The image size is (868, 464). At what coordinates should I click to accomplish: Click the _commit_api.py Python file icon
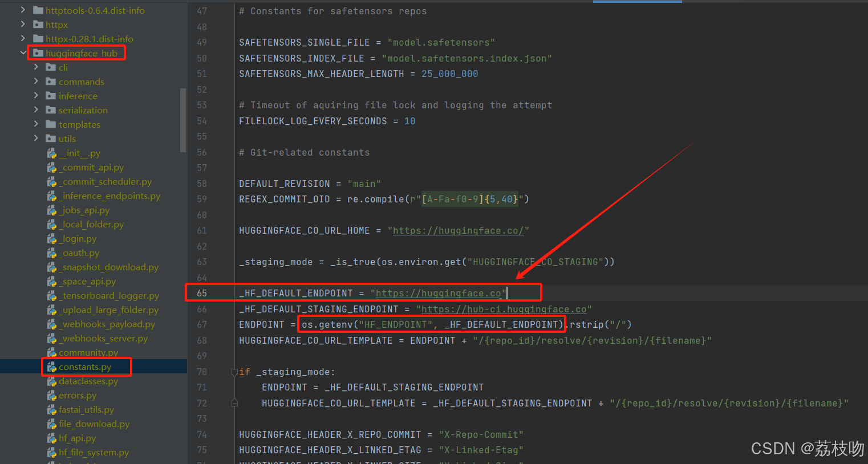click(52, 167)
